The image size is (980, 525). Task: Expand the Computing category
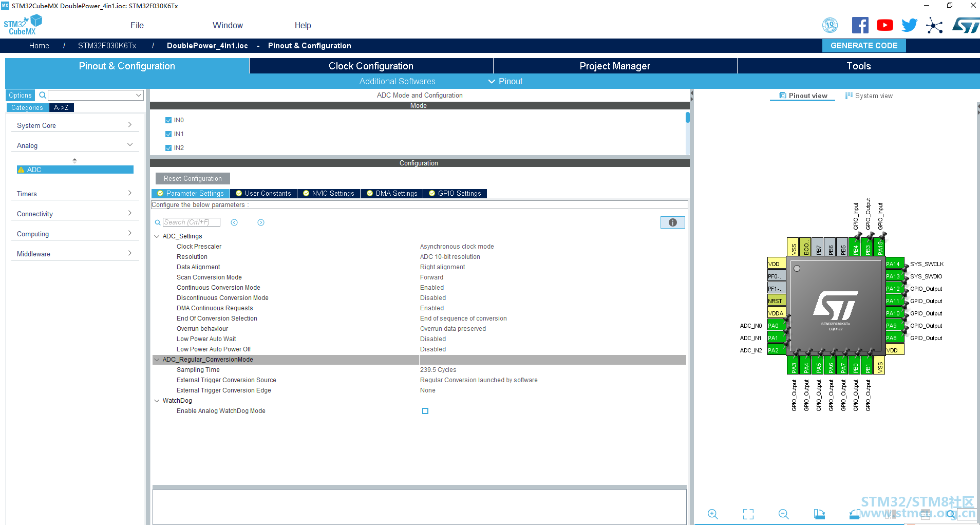tap(75, 234)
